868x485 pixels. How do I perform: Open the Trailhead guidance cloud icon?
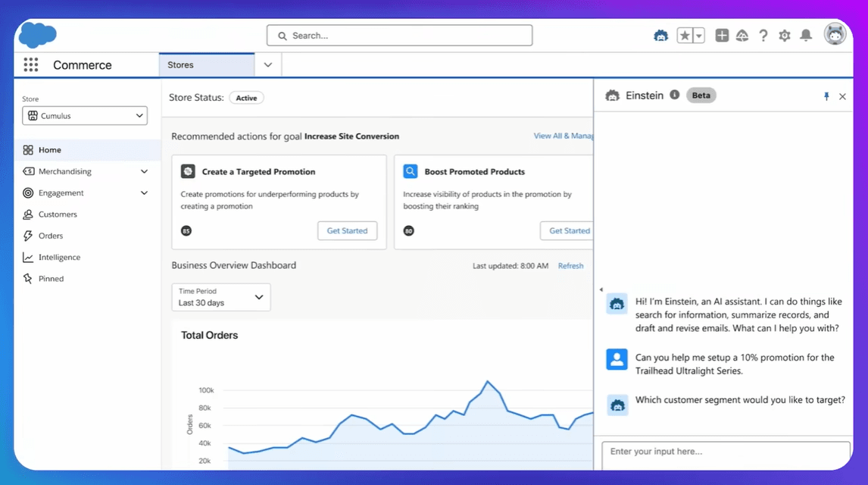pos(742,36)
